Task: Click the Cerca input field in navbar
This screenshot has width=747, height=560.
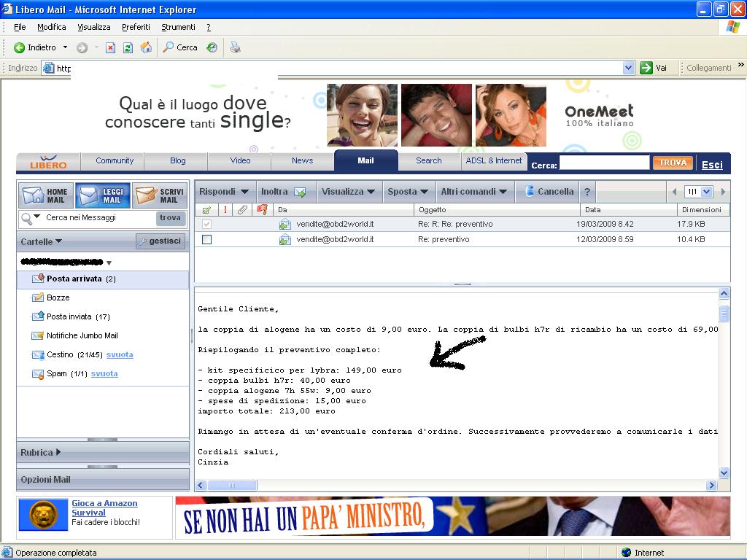Action: (x=604, y=163)
